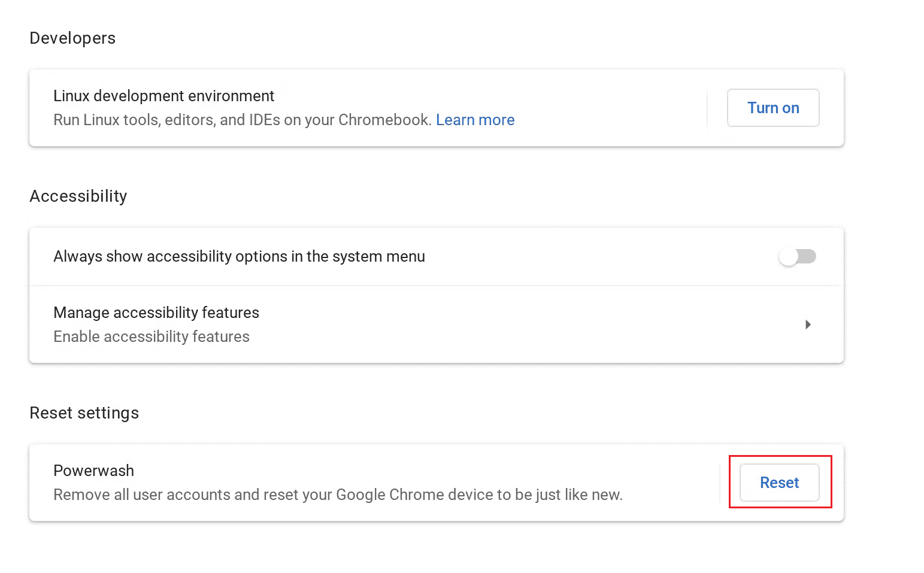The image size is (924, 573).
Task: Open the Manage accessibility features row title
Action: click(156, 313)
